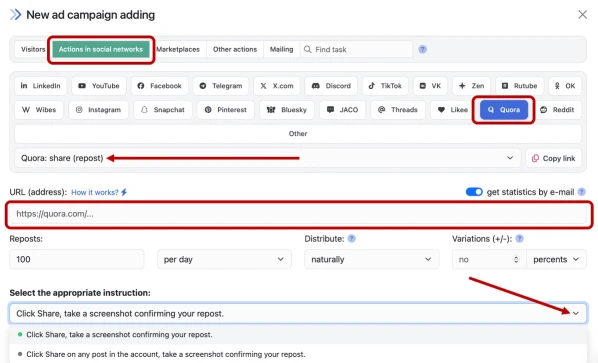Choose the Telegram network button

tap(221, 86)
